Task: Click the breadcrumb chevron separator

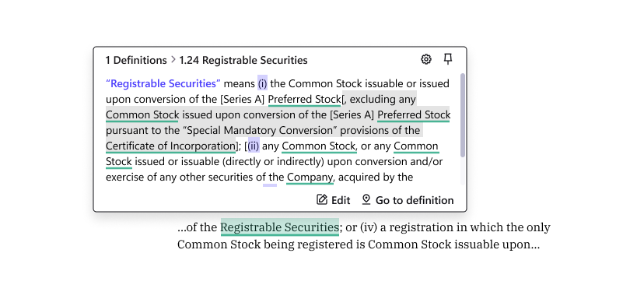Action: point(173,60)
